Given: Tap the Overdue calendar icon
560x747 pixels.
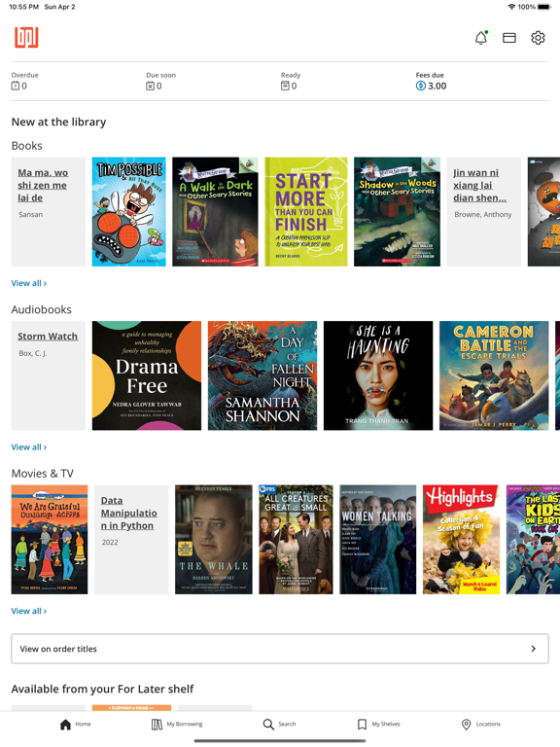Looking at the screenshot, I should [x=16, y=86].
